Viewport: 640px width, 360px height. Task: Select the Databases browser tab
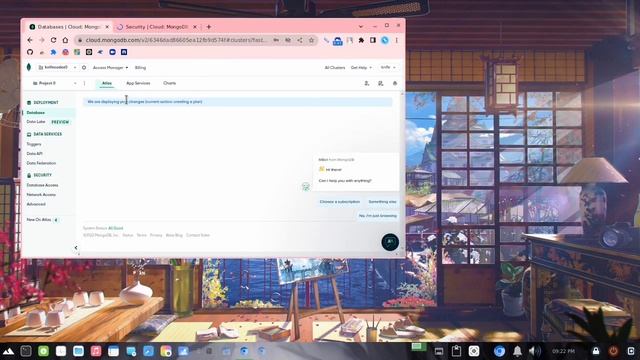(x=69, y=27)
